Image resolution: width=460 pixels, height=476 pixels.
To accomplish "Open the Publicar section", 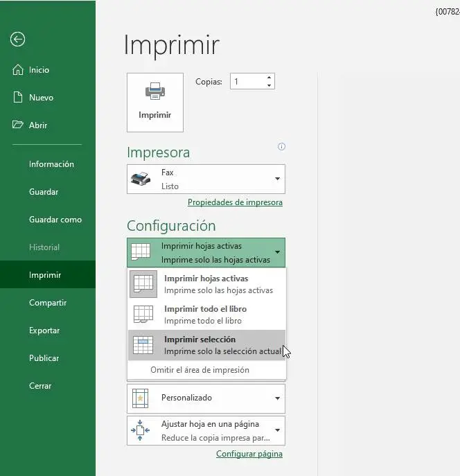I will point(48,358).
